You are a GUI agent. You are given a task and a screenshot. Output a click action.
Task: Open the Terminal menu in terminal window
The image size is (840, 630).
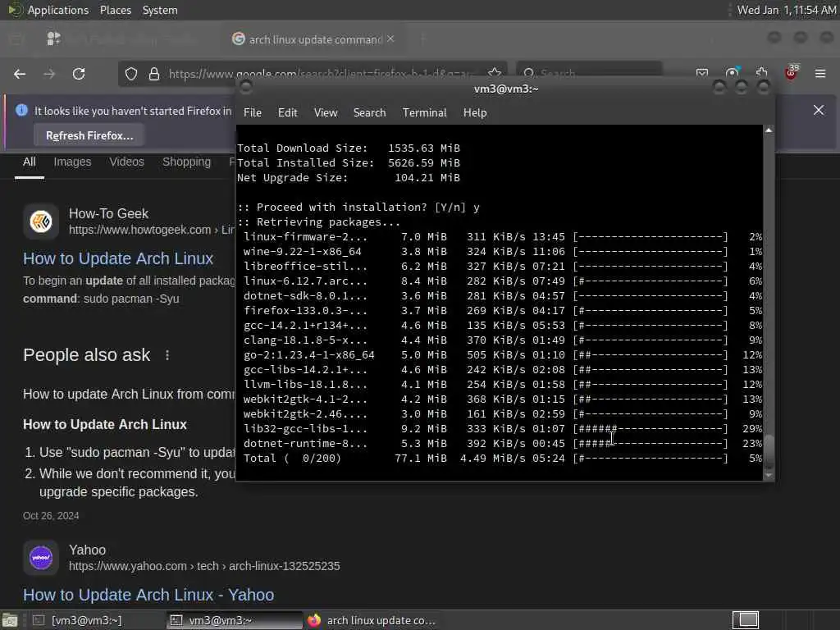click(424, 112)
